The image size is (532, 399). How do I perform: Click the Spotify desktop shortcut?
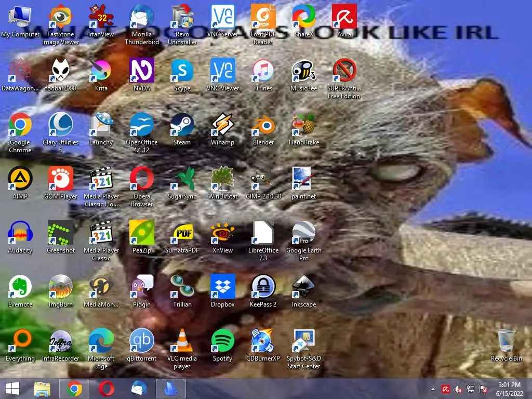coord(222,345)
